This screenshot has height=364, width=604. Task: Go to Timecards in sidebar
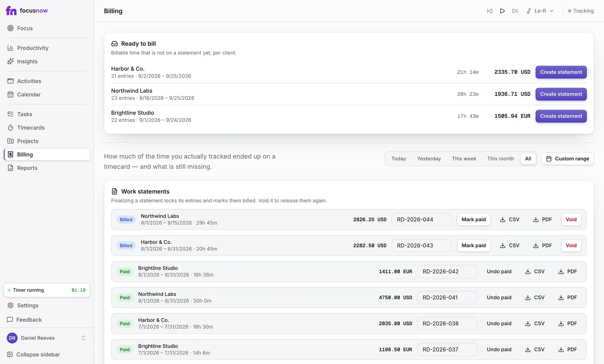point(47,127)
